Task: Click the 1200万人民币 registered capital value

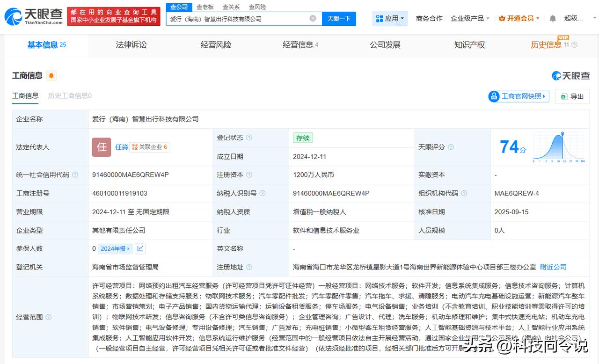Action: pyautogui.click(x=314, y=175)
